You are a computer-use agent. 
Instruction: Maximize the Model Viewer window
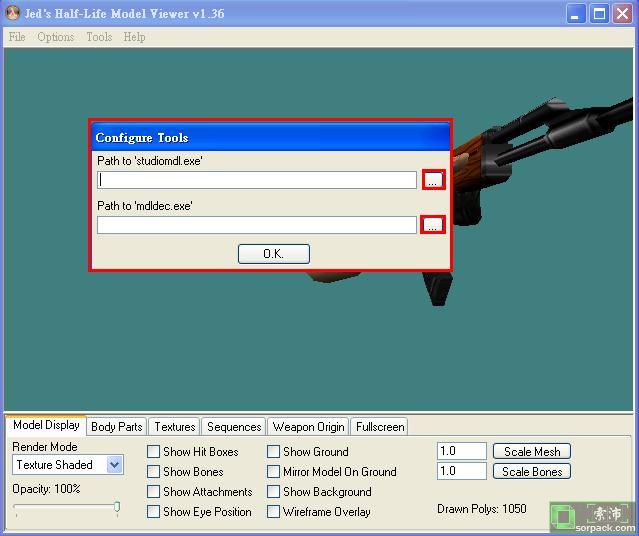coord(599,13)
